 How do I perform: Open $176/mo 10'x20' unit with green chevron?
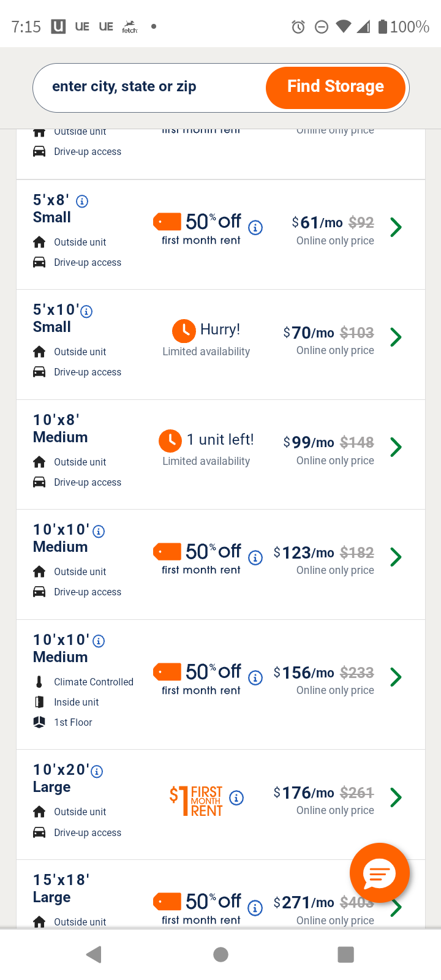(x=396, y=797)
